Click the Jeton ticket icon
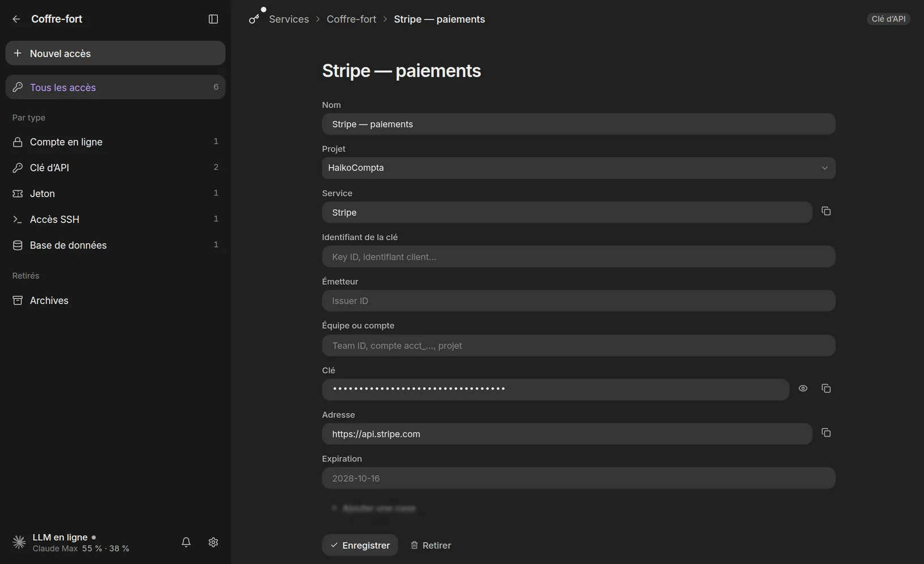This screenshot has height=564, width=924. pos(18,194)
